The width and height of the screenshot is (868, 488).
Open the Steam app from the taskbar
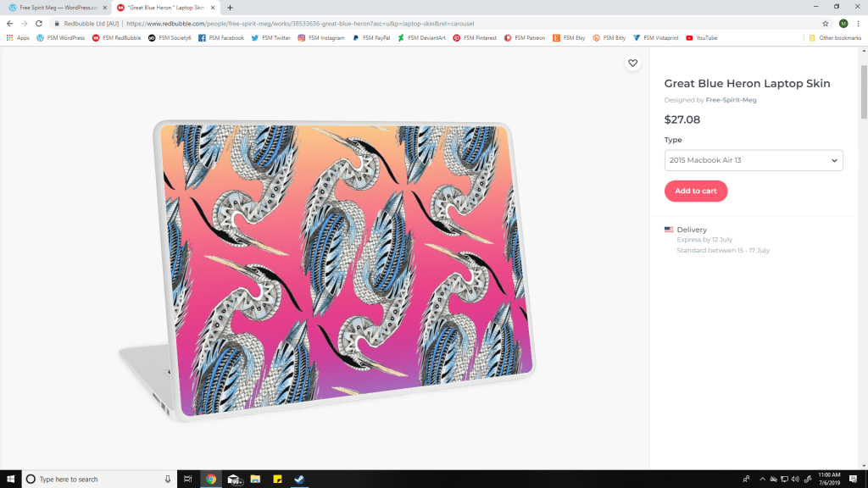pyautogui.click(x=299, y=479)
